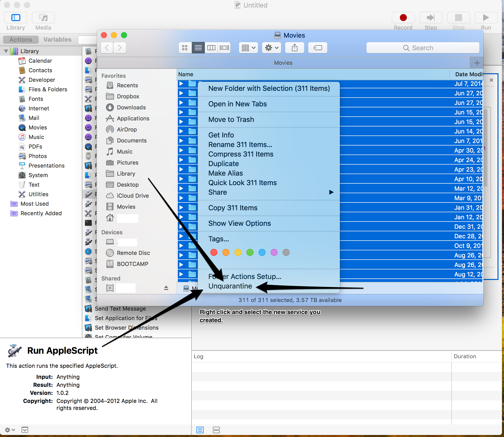The height and width of the screenshot is (437, 504).
Task: Apply the red tag color
Action: (214, 252)
